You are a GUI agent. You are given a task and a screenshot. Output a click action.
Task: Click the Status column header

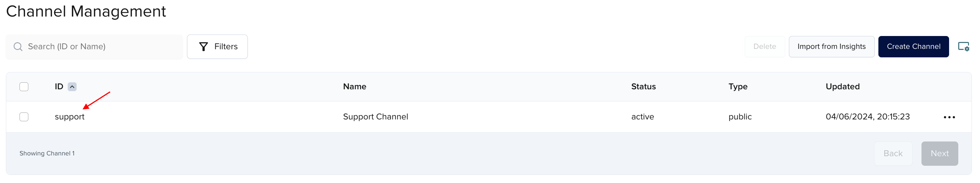pyautogui.click(x=643, y=87)
